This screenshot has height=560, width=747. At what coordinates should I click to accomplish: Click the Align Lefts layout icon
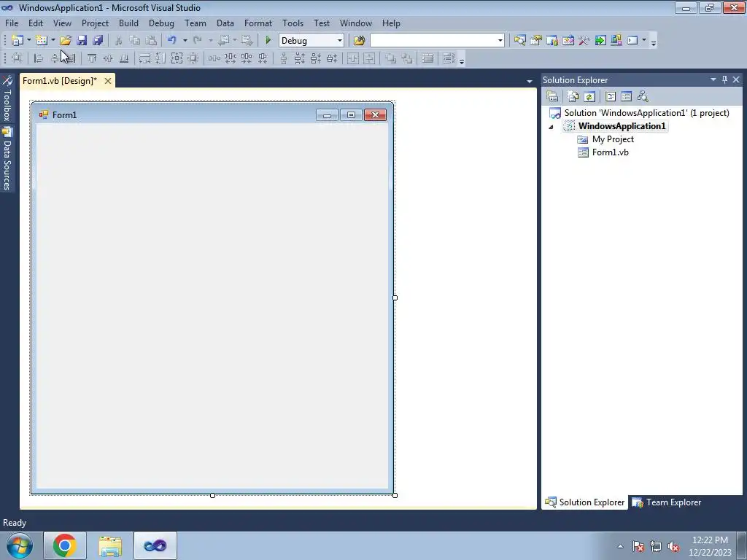(39, 58)
